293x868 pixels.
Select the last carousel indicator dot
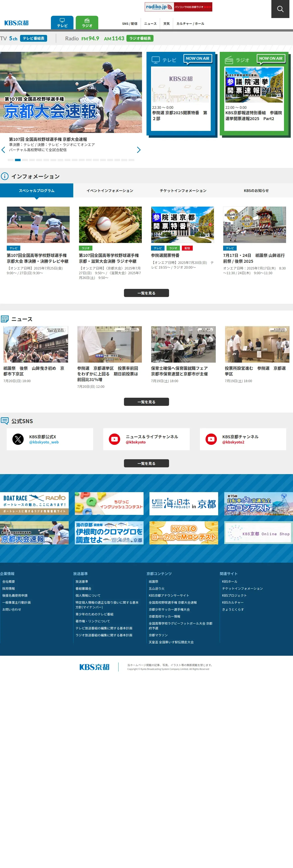(x=131, y=160)
